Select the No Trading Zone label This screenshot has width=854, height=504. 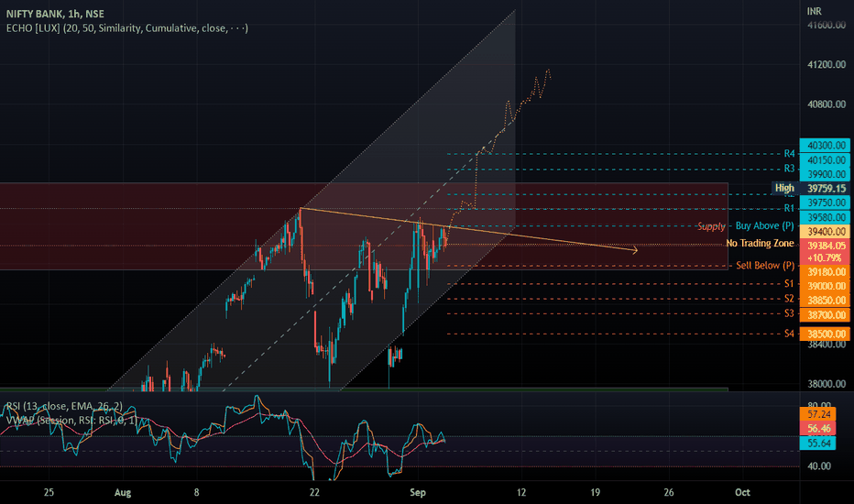760,243
